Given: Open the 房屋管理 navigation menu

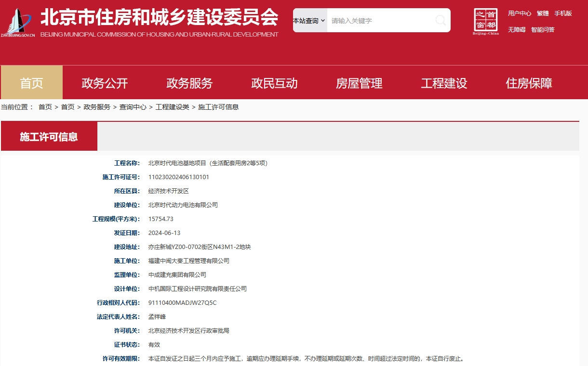Looking at the screenshot, I should (x=359, y=83).
